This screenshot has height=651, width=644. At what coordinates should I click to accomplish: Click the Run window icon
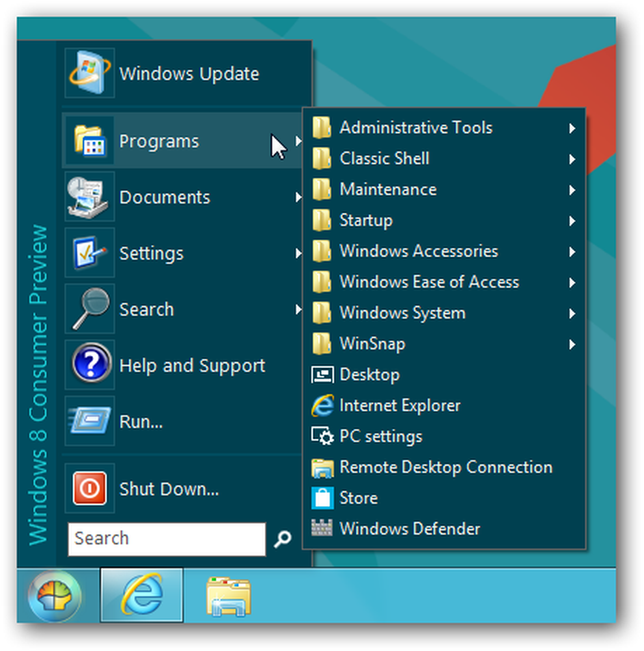[90, 420]
